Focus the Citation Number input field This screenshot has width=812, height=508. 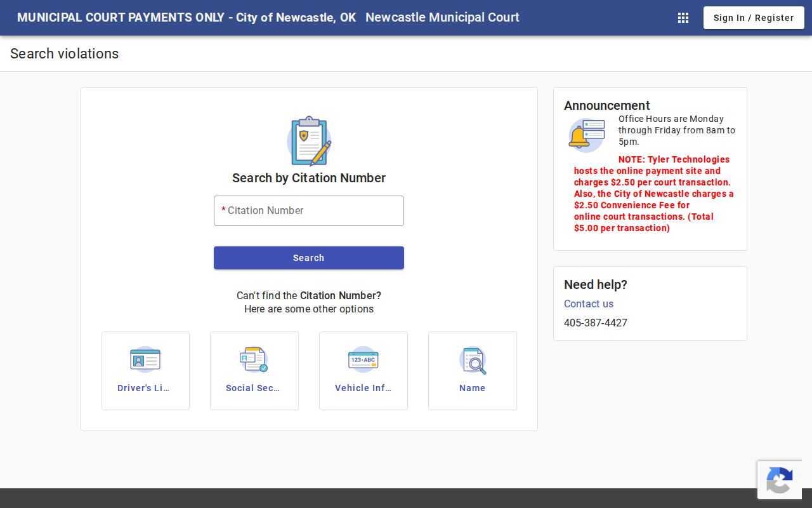coord(309,211)
